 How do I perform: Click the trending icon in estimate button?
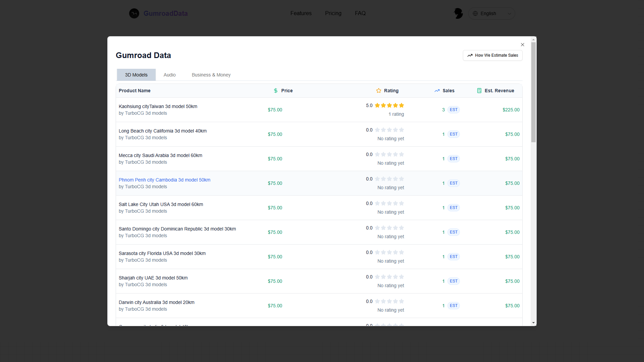click(470, 55)
